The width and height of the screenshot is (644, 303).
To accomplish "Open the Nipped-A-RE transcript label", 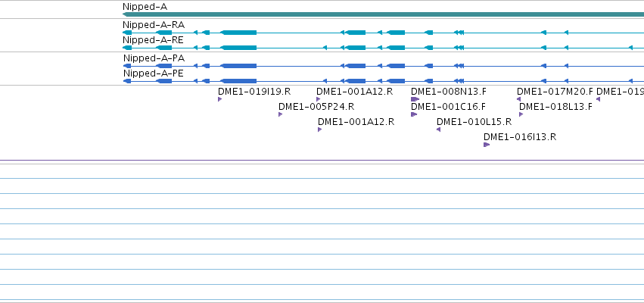I will click(153, 40).
